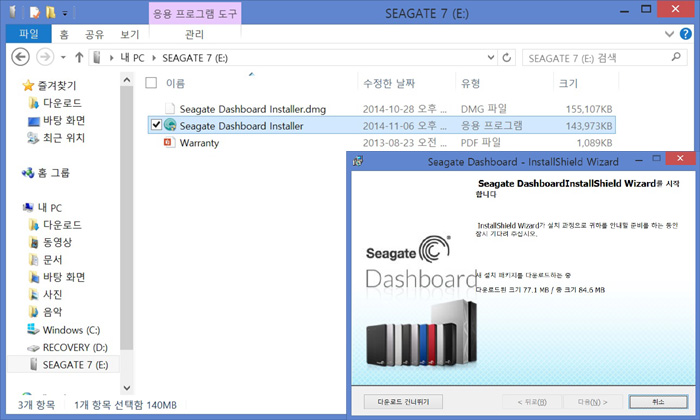Click the 내 PC computer icon in sidebar

pyautogui.click(x=28, y=207)
